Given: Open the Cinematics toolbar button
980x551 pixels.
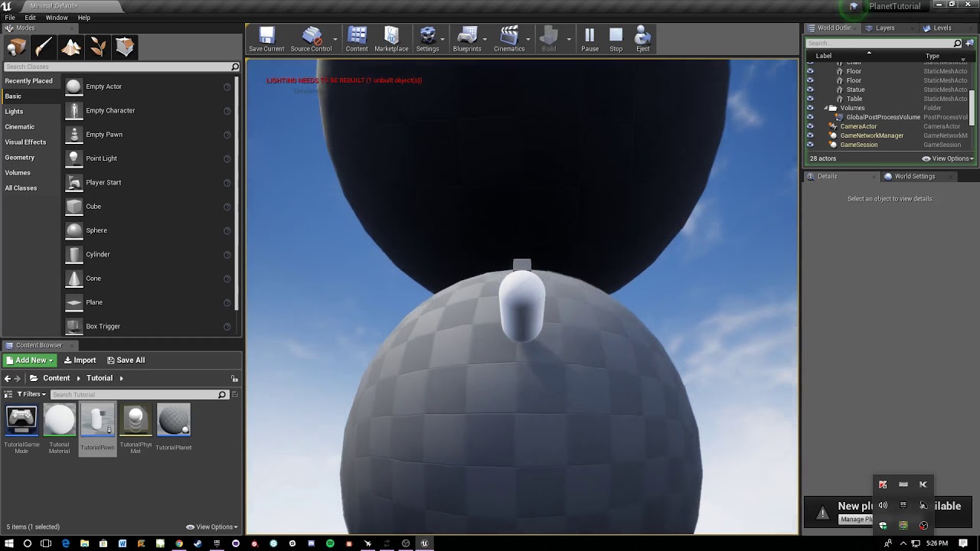Looking at the screenshot, I should [509, 40].
